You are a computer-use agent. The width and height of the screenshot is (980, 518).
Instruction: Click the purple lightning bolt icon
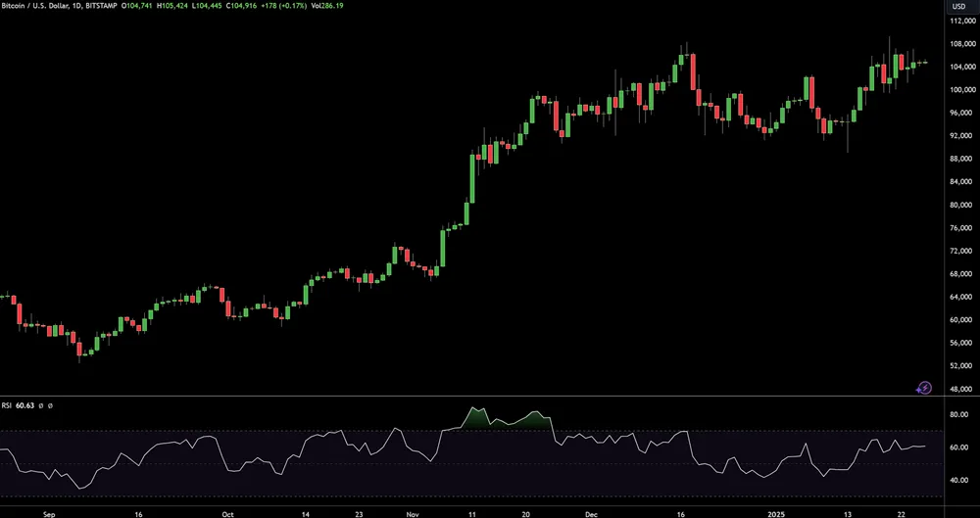[x=924, y=388]
